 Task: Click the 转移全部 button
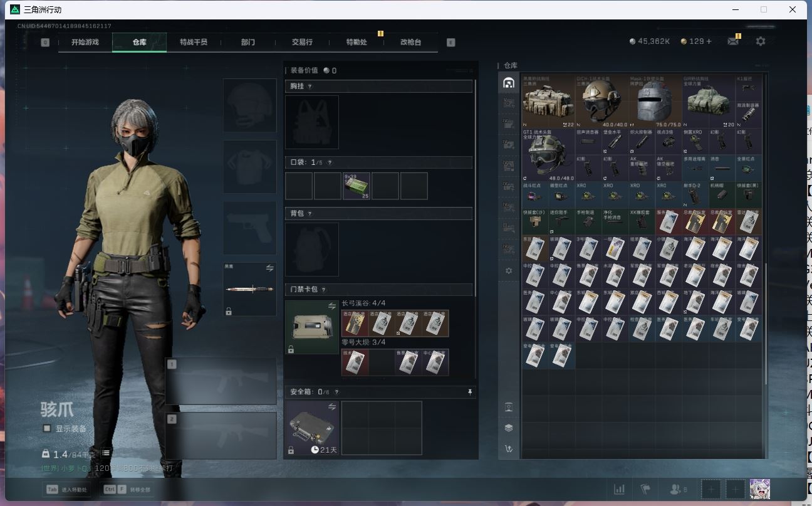click(125, 489)
